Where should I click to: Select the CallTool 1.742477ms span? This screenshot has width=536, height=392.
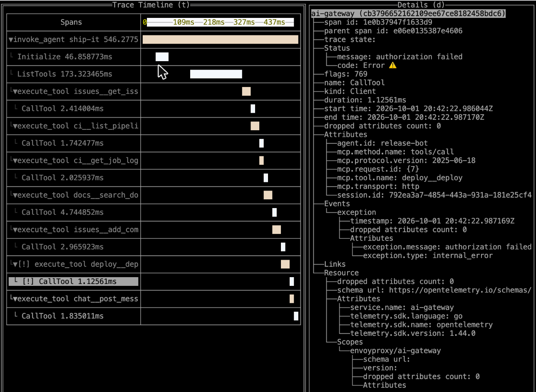point(74,143)
